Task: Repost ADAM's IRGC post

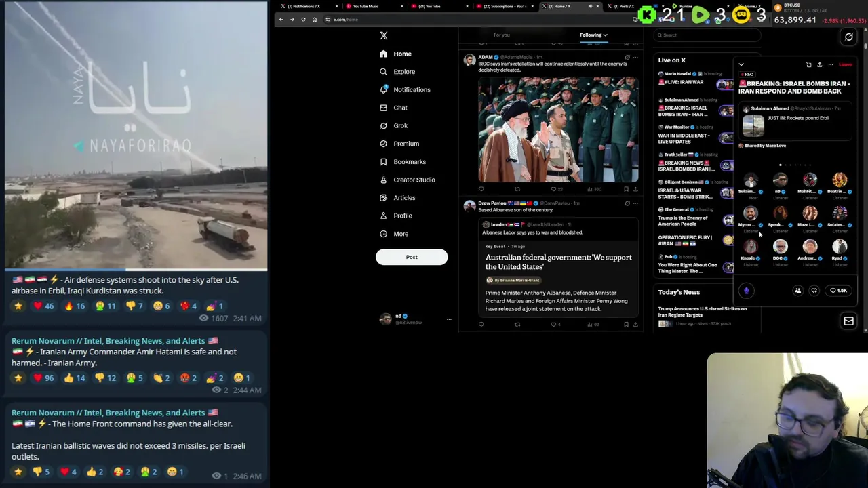Action: click(x=517, y=190)
